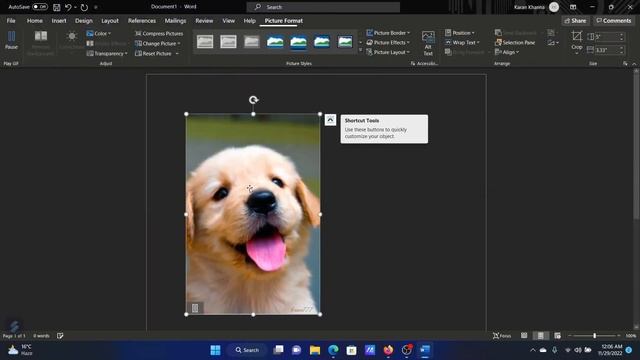Pause the GIF playback
This screenshot has height=360, width=640.
coord(11,40)
